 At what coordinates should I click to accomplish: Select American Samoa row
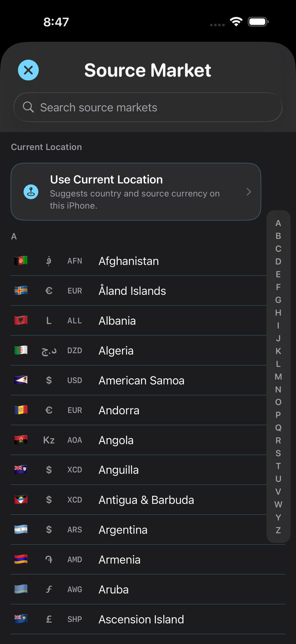pyautogui.click(x=139, y=380)
